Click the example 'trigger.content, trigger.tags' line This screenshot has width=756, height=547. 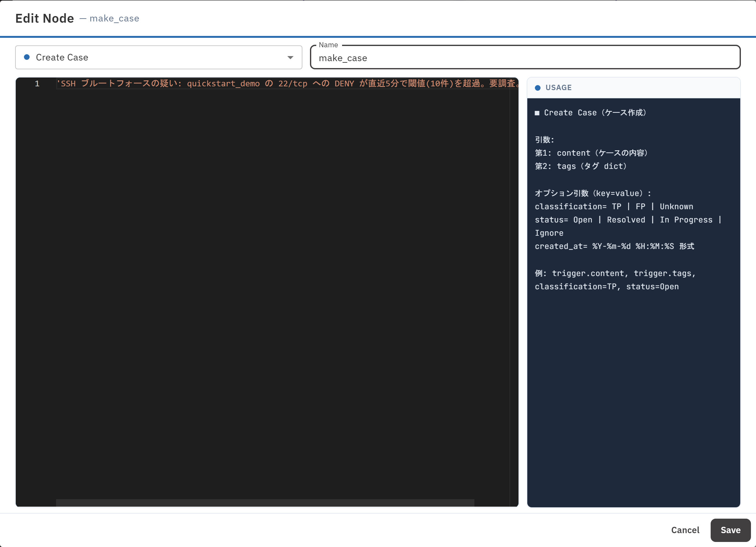tap(615, 273)
